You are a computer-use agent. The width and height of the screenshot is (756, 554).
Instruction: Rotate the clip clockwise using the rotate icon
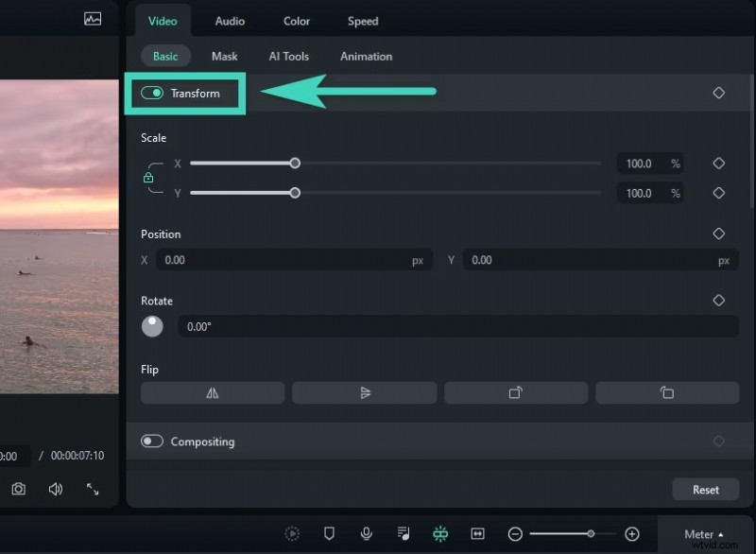[x=516, y=392]
